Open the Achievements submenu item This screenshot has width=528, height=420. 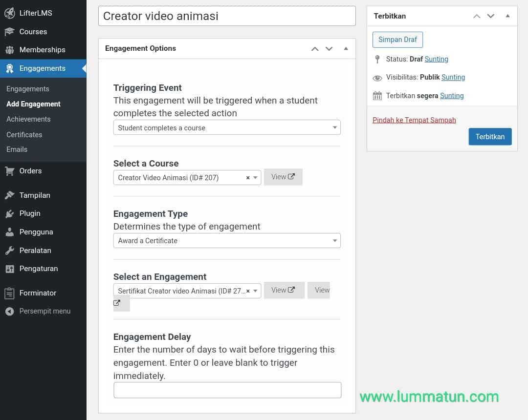click(x=28, y=119)
